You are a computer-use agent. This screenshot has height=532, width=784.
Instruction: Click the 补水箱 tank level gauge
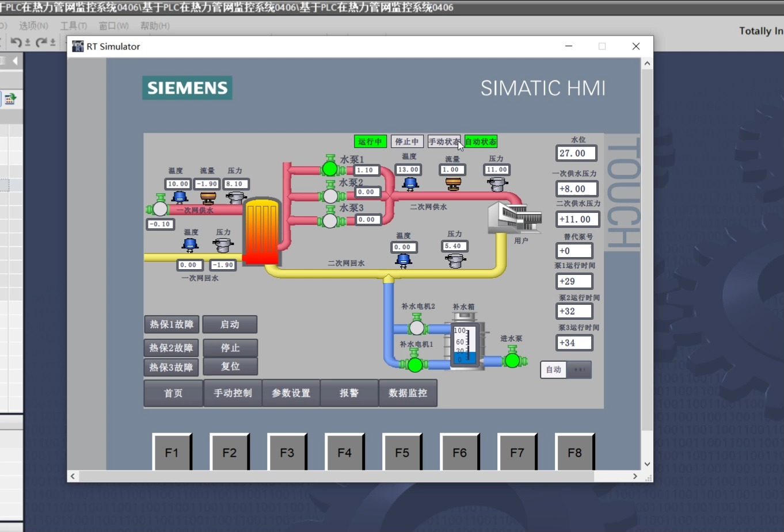465,344
